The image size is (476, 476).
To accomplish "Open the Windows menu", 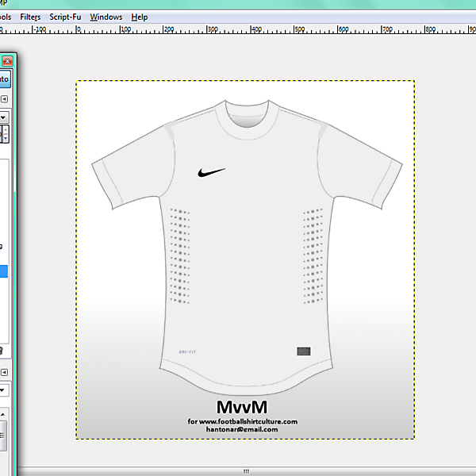I will (106, 17).
